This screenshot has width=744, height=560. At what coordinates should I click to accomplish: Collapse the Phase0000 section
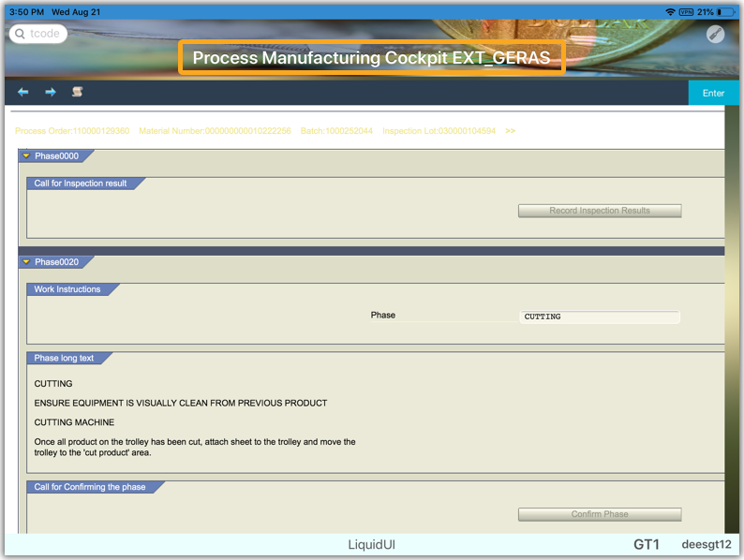pos(26,156)
